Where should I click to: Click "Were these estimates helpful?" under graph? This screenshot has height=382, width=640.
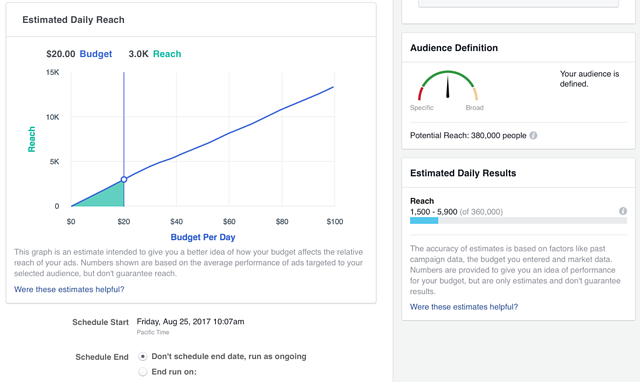[69, 289]
